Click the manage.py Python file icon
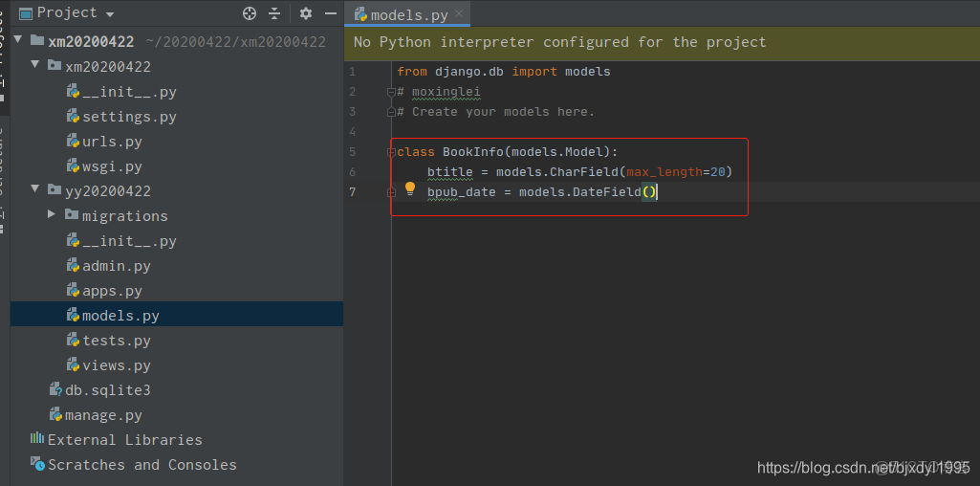Image resolution: width=980 pixels, height=486 pixels. tap(55, 414)
